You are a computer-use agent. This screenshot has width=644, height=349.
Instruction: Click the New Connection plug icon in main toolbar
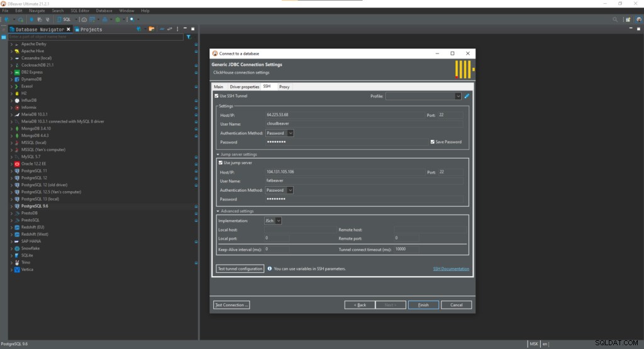pyautogui.click(x=6, y=19)
